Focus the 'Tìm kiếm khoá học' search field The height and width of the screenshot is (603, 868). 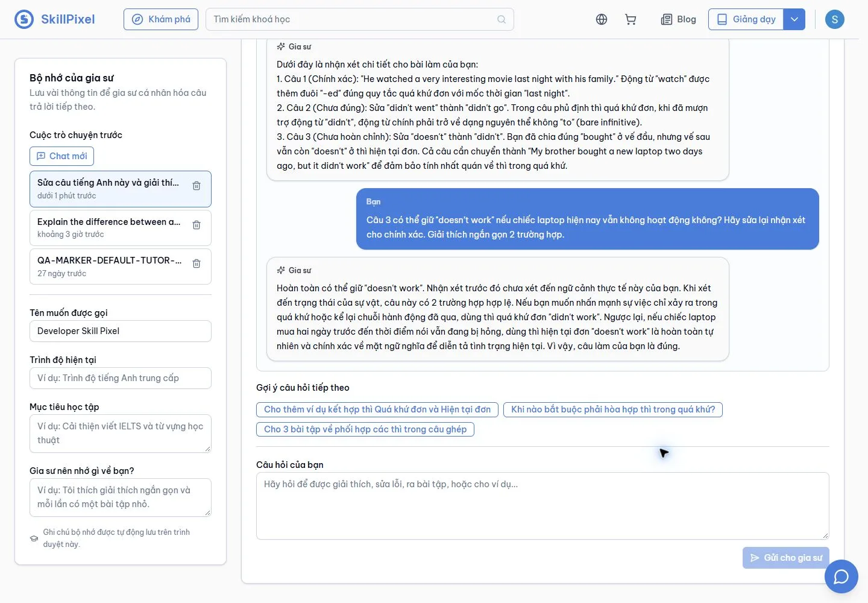coord(359,19)
